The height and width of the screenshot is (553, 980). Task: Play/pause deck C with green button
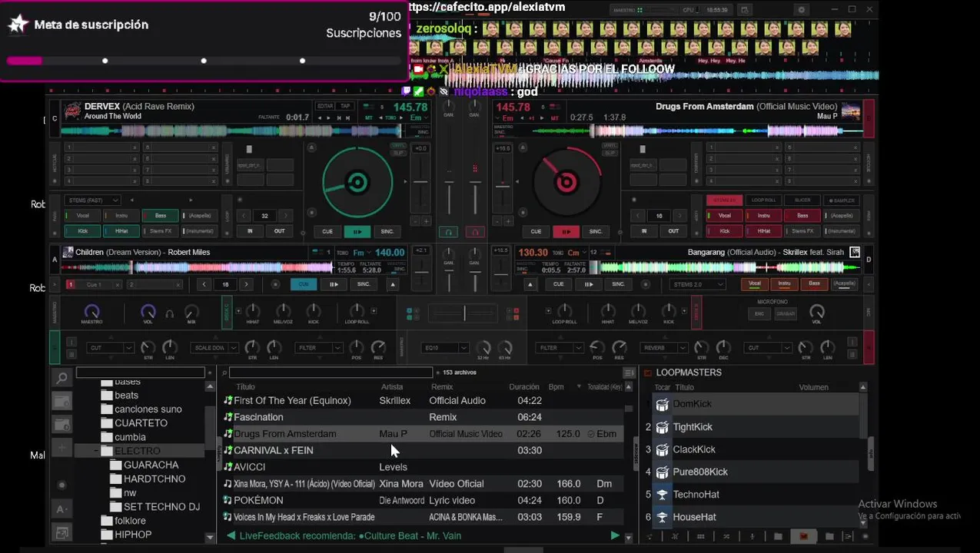[357, 231]
